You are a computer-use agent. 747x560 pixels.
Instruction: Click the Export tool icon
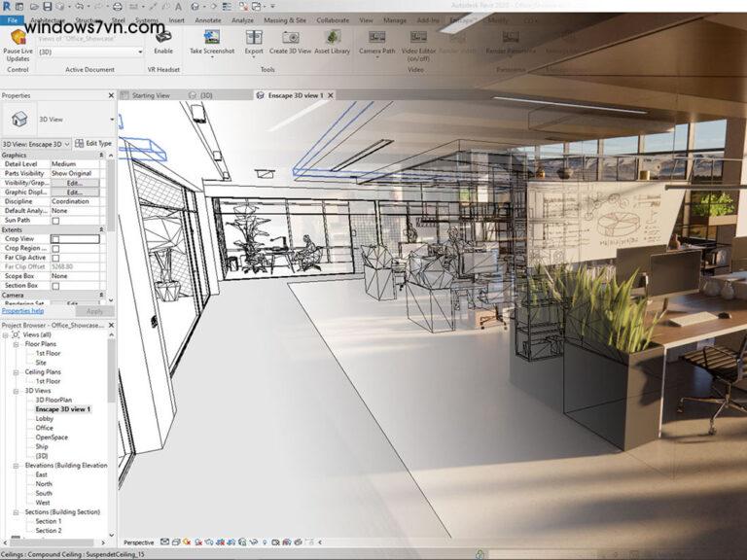click(254, 37)
